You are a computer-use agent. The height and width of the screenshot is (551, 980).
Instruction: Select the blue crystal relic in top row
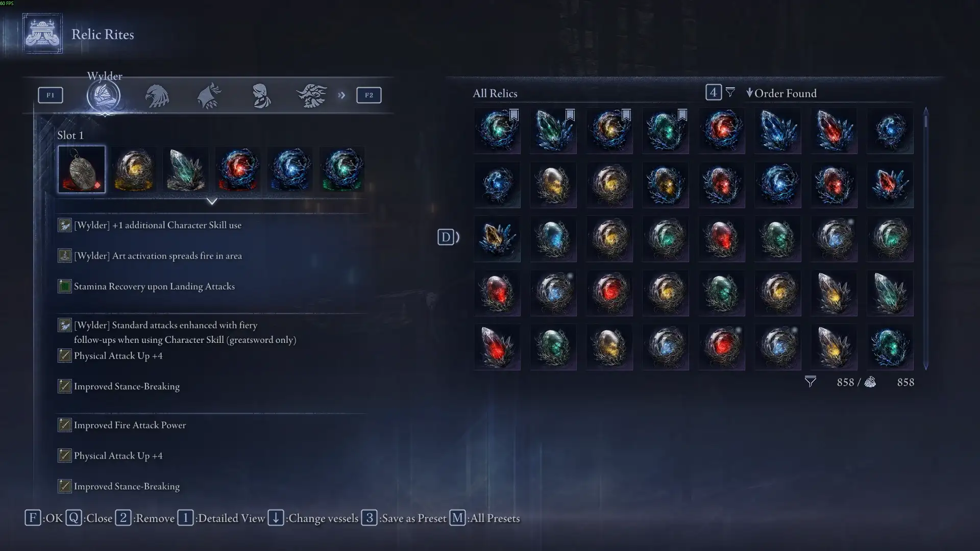[778, 131]
